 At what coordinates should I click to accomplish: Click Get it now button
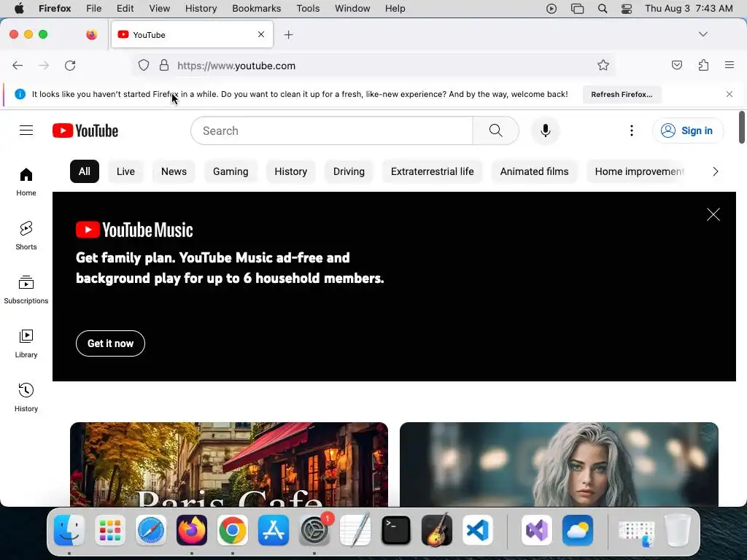(110, 343)
